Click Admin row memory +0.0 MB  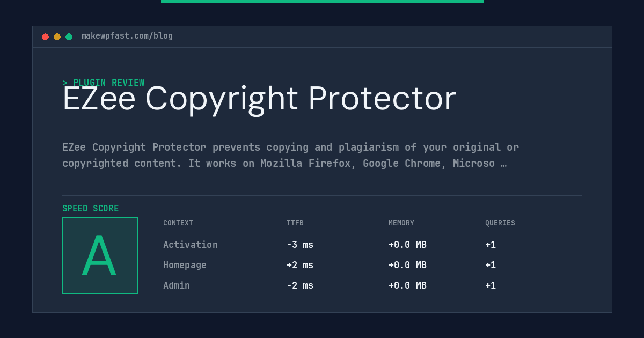(x=407, y=285)
